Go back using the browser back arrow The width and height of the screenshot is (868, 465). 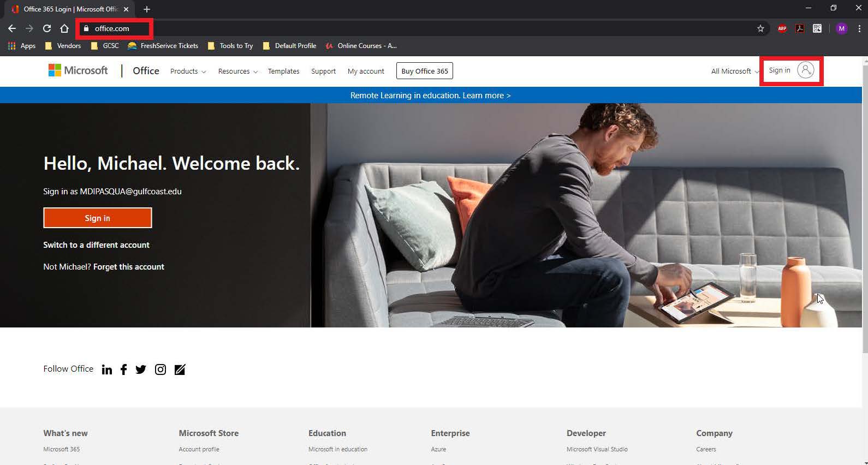pyautogui.click(x=12, y=28)
